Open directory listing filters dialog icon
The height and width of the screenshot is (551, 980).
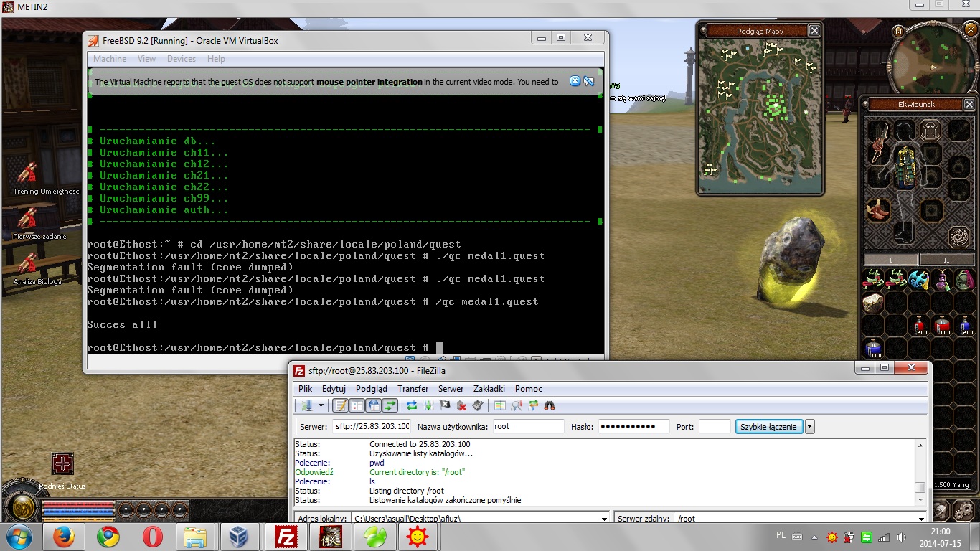point(500,405)
